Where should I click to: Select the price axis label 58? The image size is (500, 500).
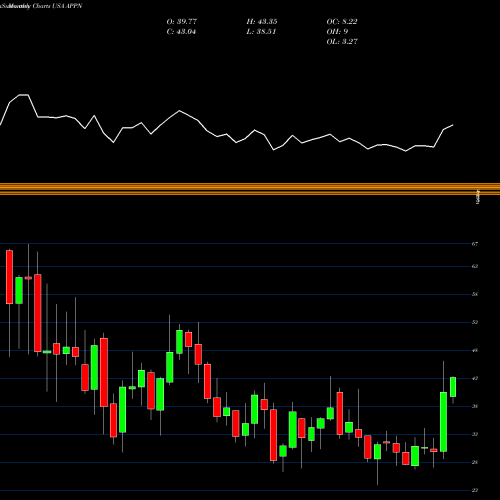(475, 294)
